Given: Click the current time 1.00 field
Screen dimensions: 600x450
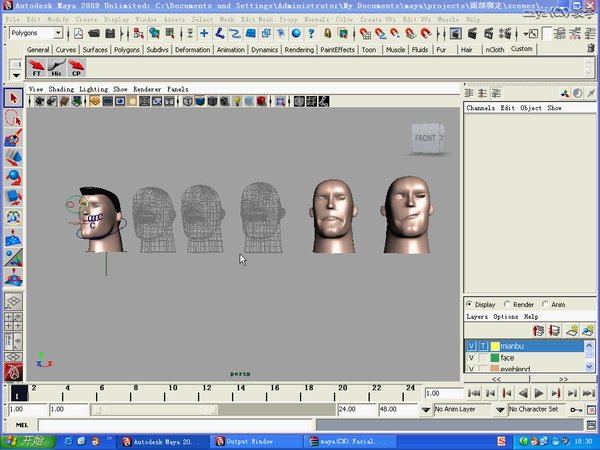Looking at the screenshot, I should pos(443,393).
